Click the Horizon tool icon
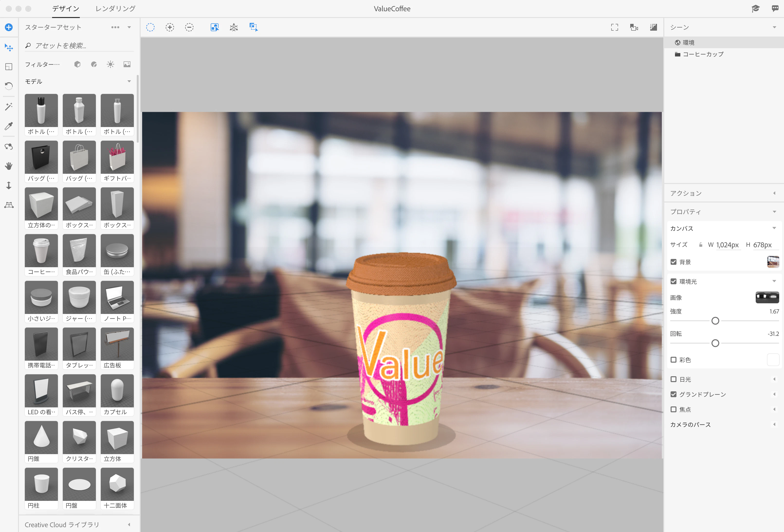Viewport: 784px width, 532px height. pos(9,205)
